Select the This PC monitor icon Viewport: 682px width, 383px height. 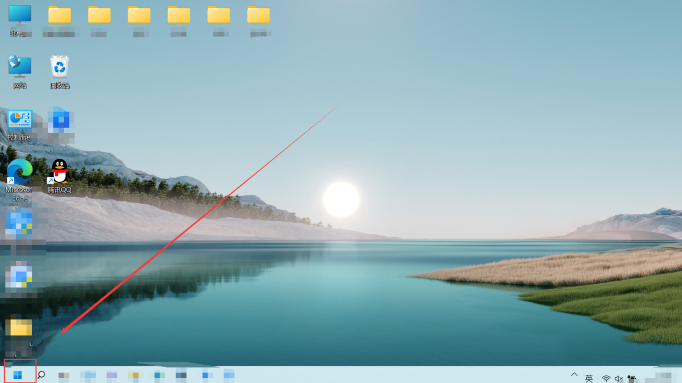(x=20, y=20)
